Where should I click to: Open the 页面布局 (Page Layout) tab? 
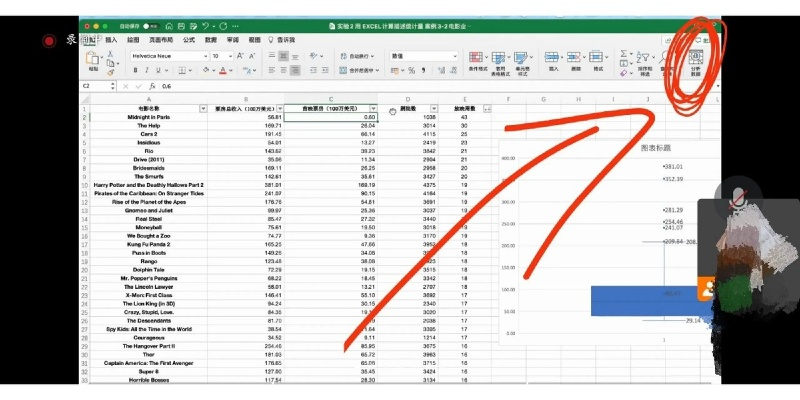(161, 40)
